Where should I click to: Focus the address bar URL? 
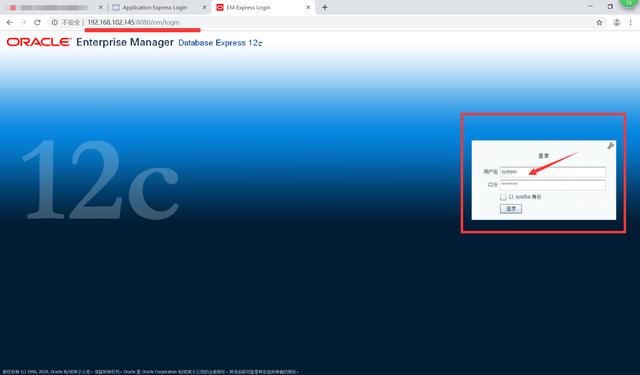133,22
